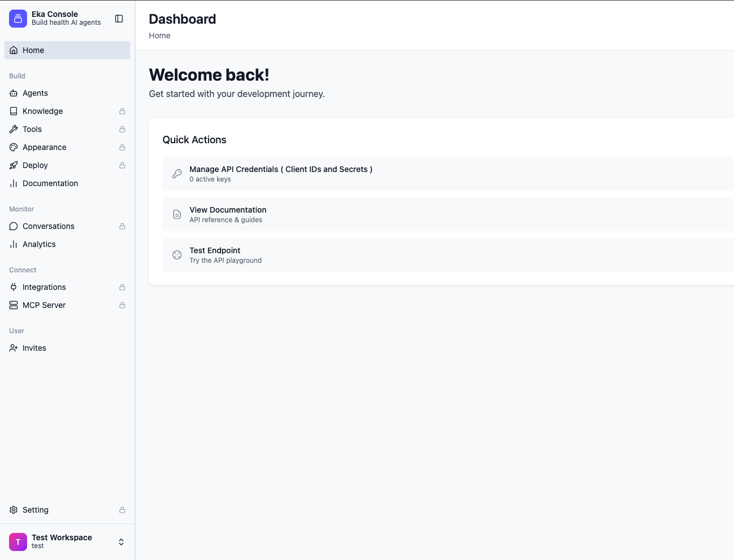Click the 'Welcome back!' heading
This screenshot has height=560, width=734.
[209, 75]
